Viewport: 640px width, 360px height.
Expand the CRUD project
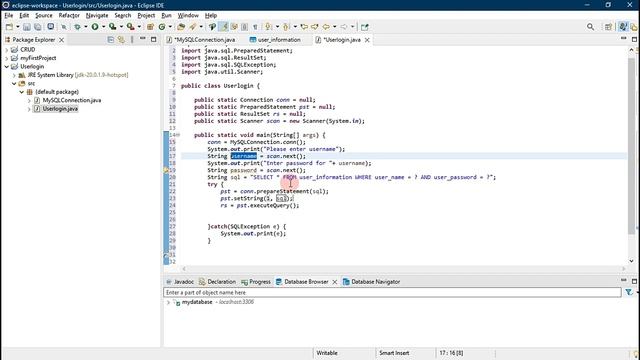(x=7, y=49)
